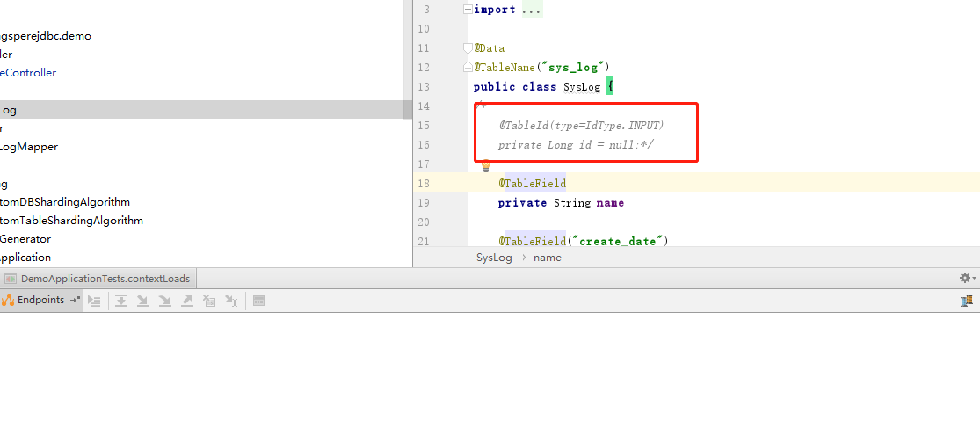
Task: Select the DemoApplicationTests.contextLoads tab
Action: 98,279
